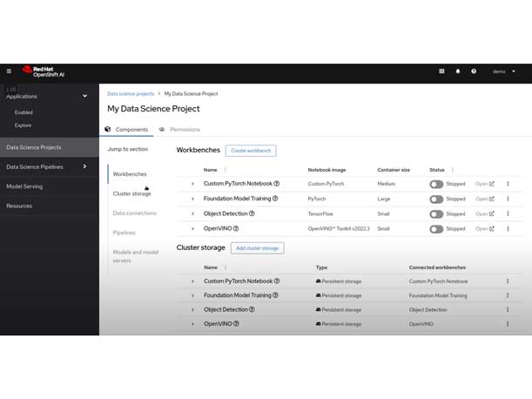Click the notifications bell icon
532x399 pixels.
tap(458, 71)
